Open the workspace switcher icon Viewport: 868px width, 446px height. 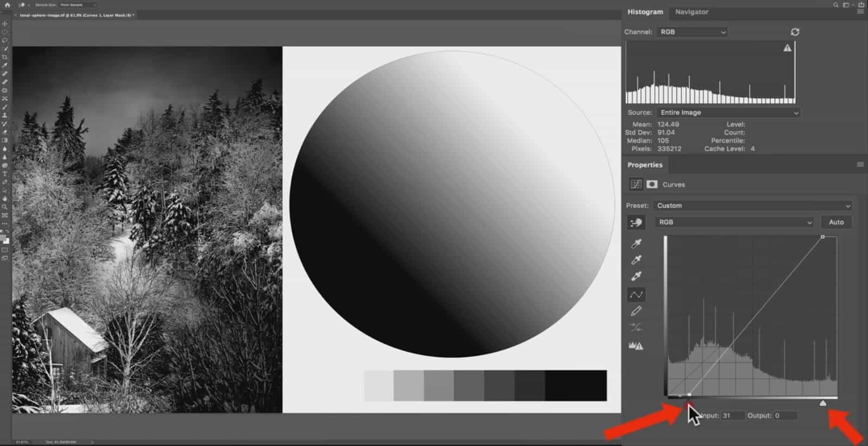coord(846,5)
